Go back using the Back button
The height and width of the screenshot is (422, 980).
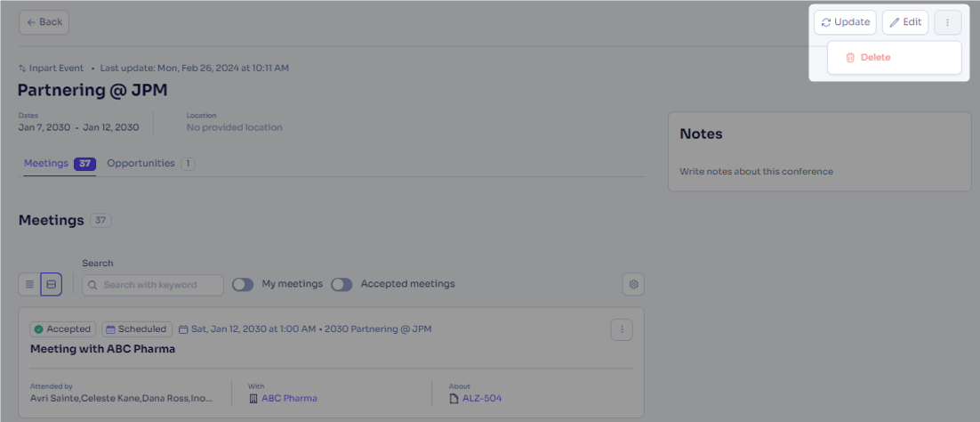(x=44, y=22)
